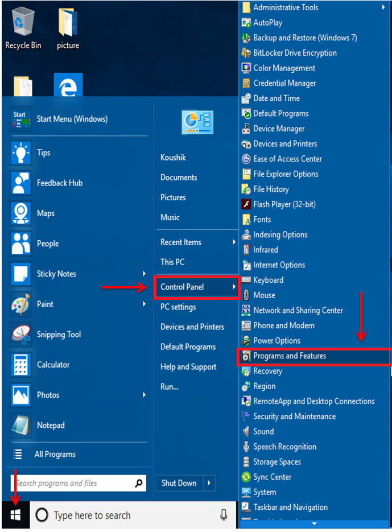
Task: Expand the Paint jump list arrow
Action: (x=145, y=304)
